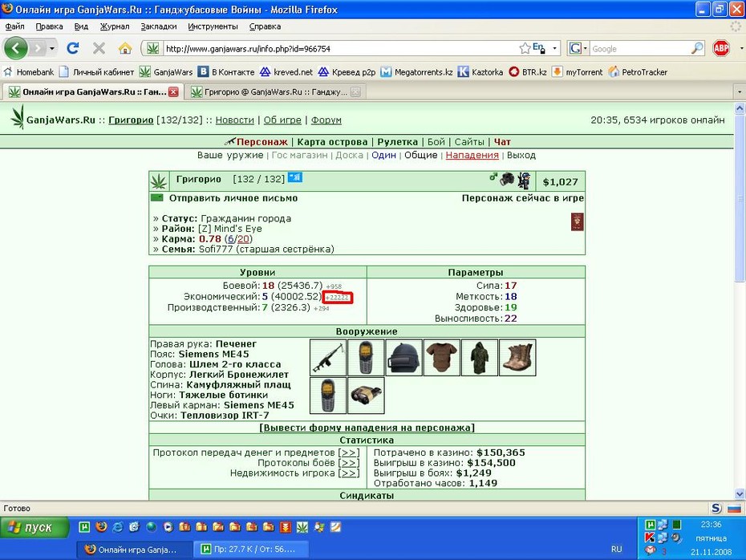Click the Легкий Бронежилет armor vest icon

click(442, 357)
